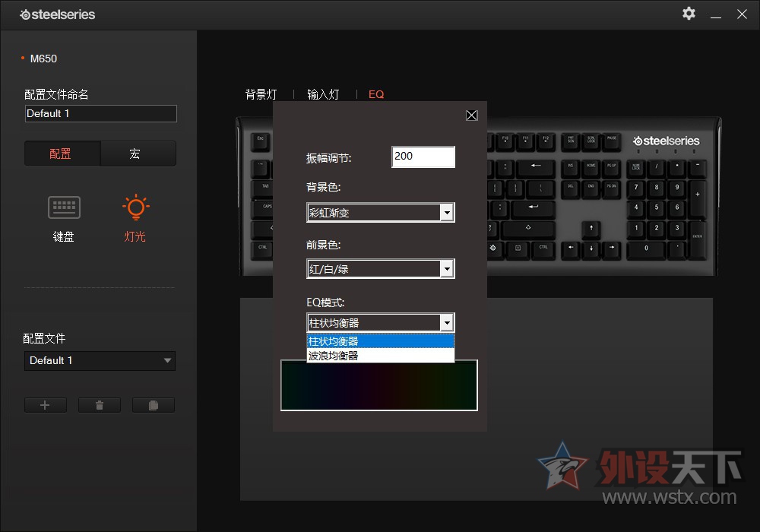This screenshot has width=760, height=532.
Task: Close the EQ settings dialog
Action: click(x=471, y=115)
